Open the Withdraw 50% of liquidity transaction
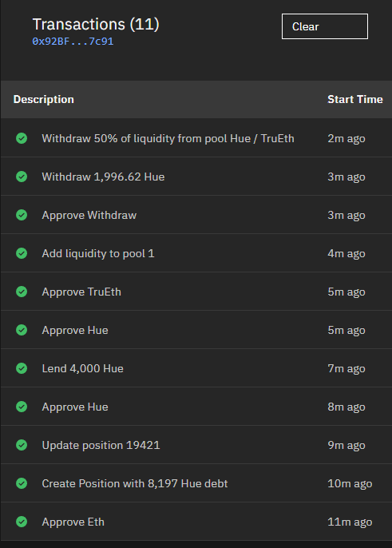The width and height of the screenshot is (392, 548). tap(196, 138)
